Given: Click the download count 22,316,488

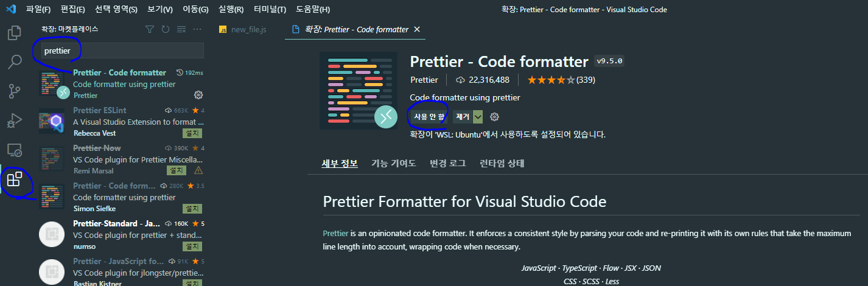Looking at the screenshot, I should click(482, 80).
